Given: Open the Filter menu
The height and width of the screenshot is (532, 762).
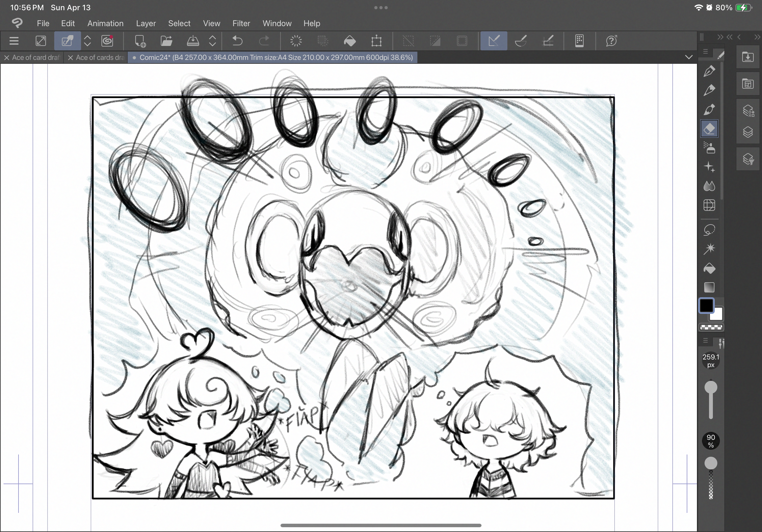Looking at the screenshot, I should click(x=241, y=24).
